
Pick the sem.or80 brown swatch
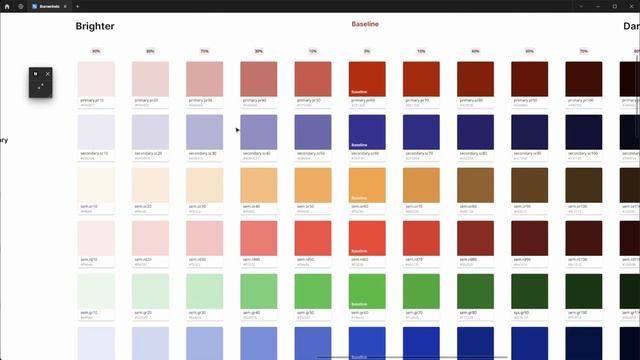pos(476,185)
